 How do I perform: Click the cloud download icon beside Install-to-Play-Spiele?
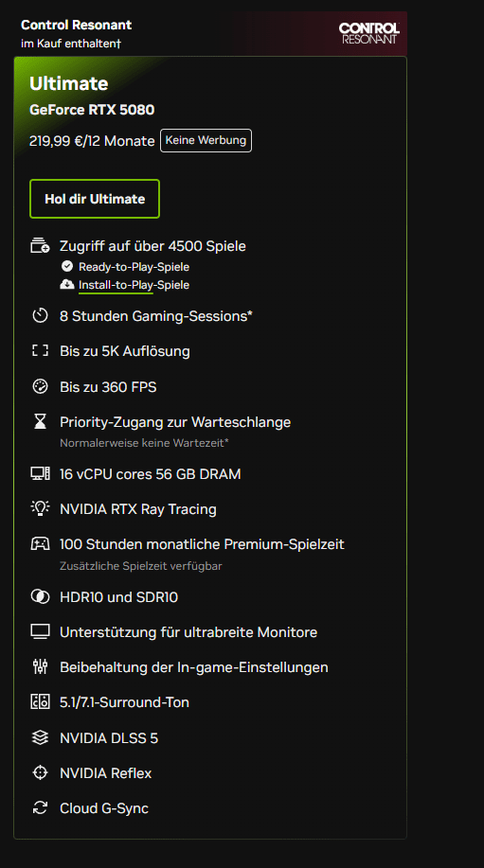point(67,285)
